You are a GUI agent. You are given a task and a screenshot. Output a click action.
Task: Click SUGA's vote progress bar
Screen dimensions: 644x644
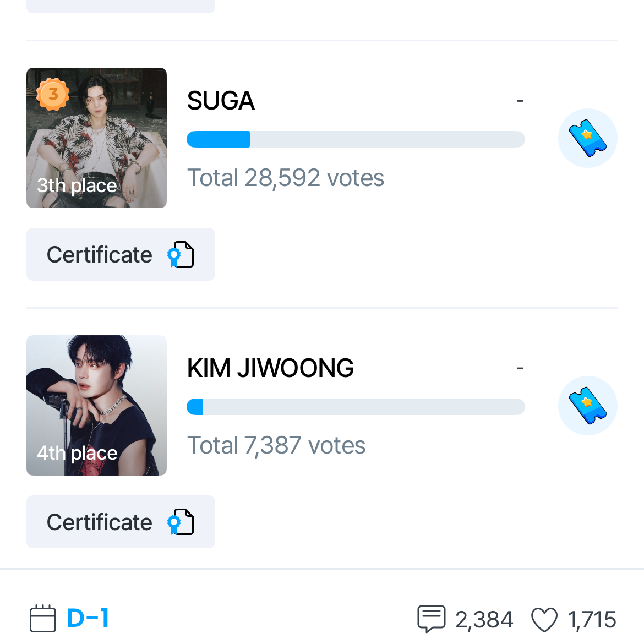pyautogui.click(x=356, y=139)
